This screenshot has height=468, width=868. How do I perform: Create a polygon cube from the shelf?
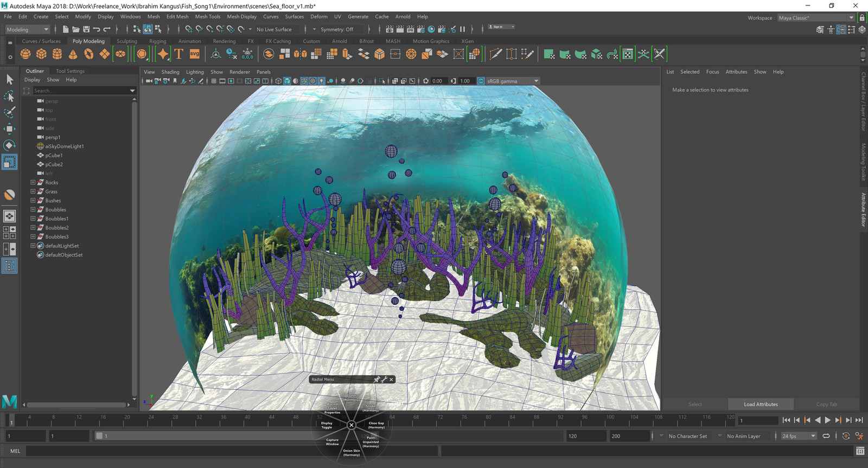pyautogui.click(x=41, y=54)
